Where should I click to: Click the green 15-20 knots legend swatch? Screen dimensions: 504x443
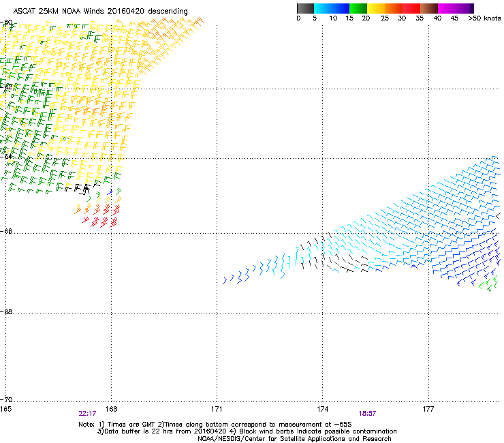click(358, 8)
